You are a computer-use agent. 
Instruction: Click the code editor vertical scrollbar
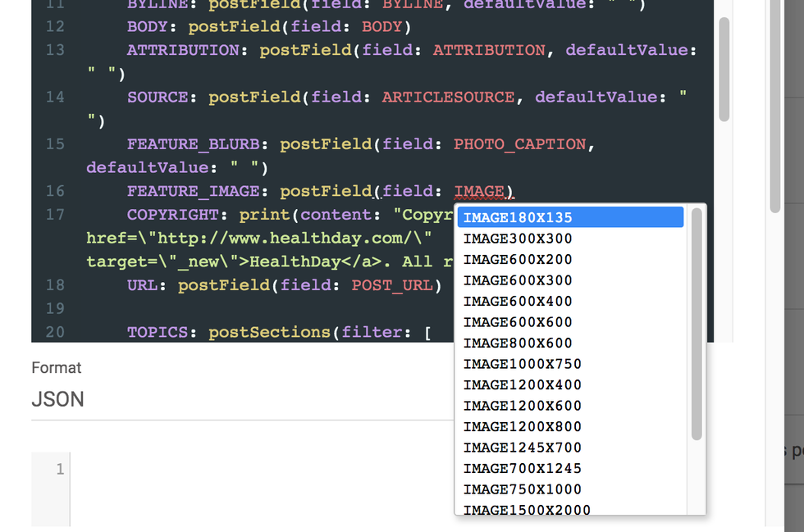[724, 70]
